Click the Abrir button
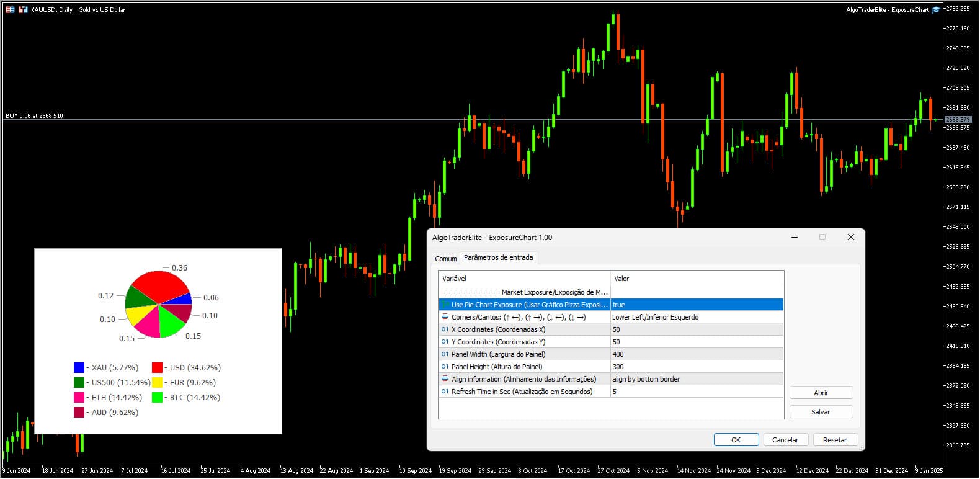The image size is (980, 479). click(821, 393)
